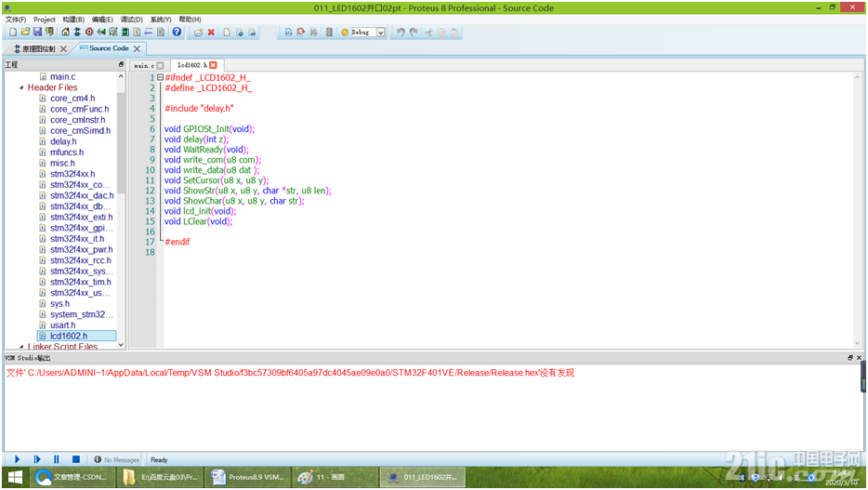The width and height of the screenshot is (868, 490).
Task: Switch to the Paint taskbar window
Action: (335, 477)
